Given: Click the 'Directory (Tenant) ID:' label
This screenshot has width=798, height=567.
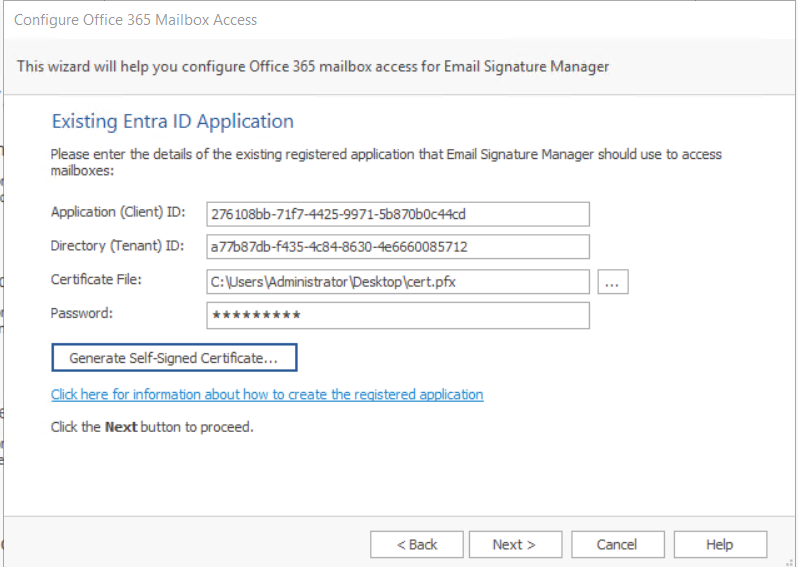Looking at the screenshot, I should coord(118,246).
